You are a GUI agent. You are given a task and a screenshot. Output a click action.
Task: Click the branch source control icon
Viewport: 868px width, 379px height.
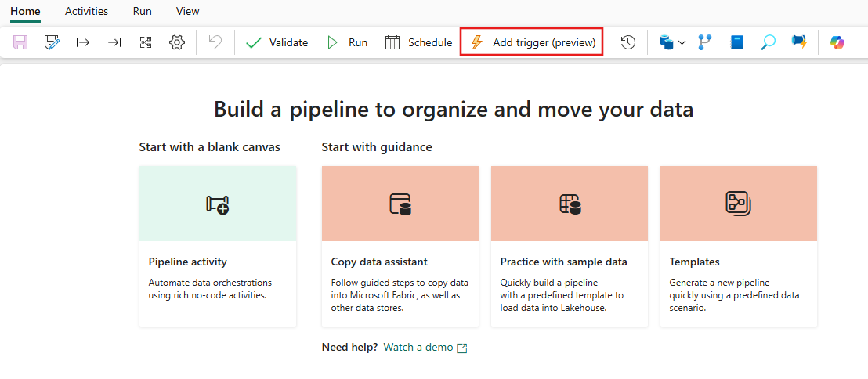(x=705, y=42)
